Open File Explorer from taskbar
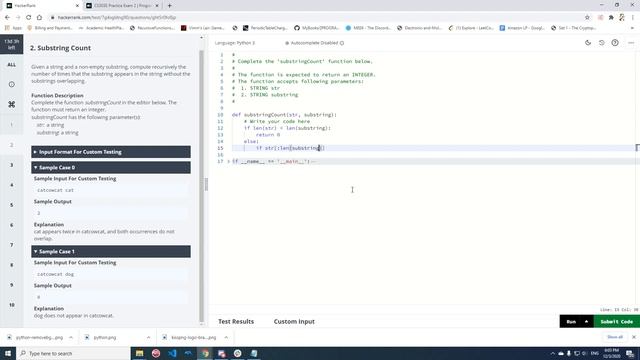 coord(140,353)
